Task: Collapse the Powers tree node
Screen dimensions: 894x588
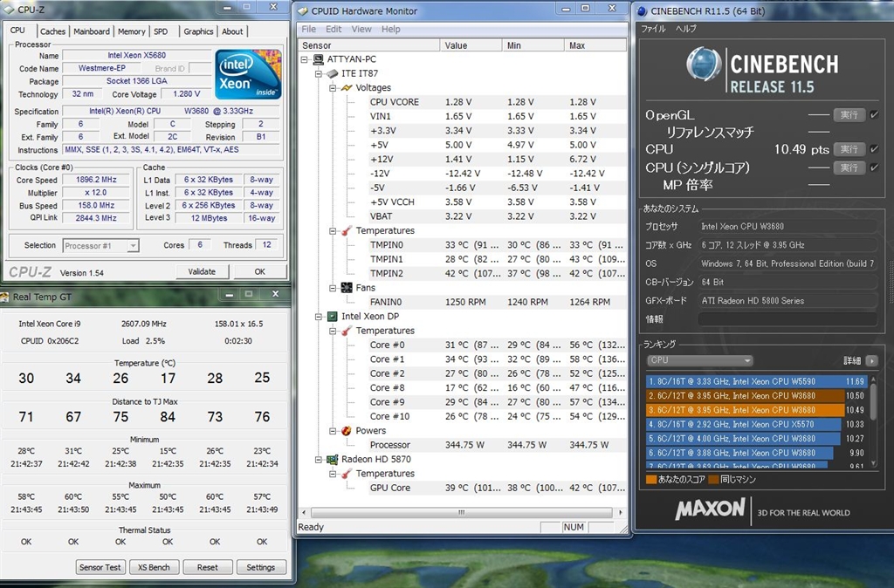Action: coord(333,431)
